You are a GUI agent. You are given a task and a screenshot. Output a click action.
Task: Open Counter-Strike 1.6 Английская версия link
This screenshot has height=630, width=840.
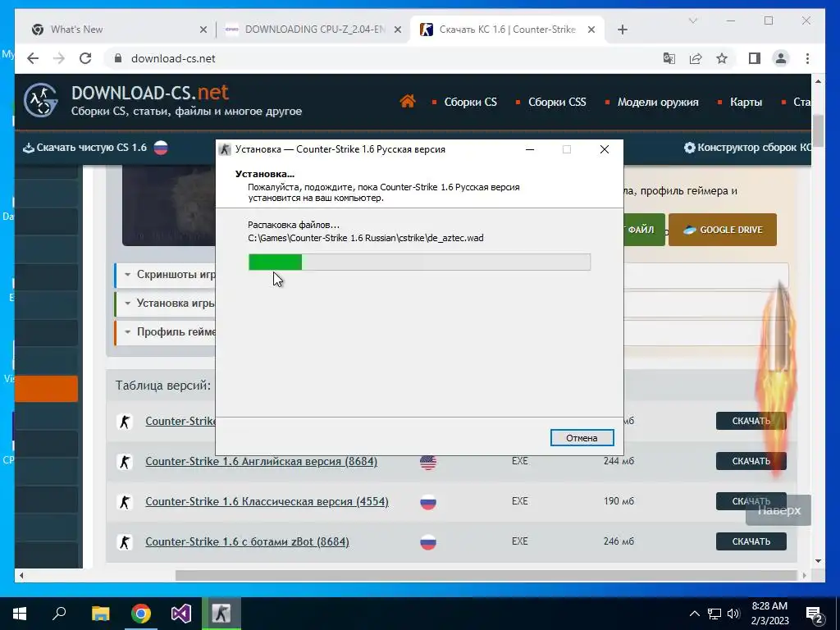262,461
